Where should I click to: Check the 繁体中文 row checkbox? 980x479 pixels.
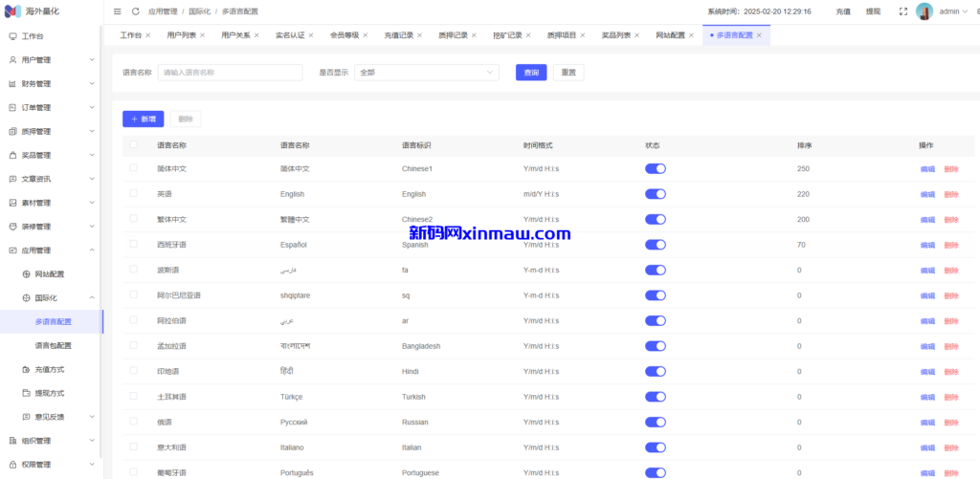click(x=133, y=218)
